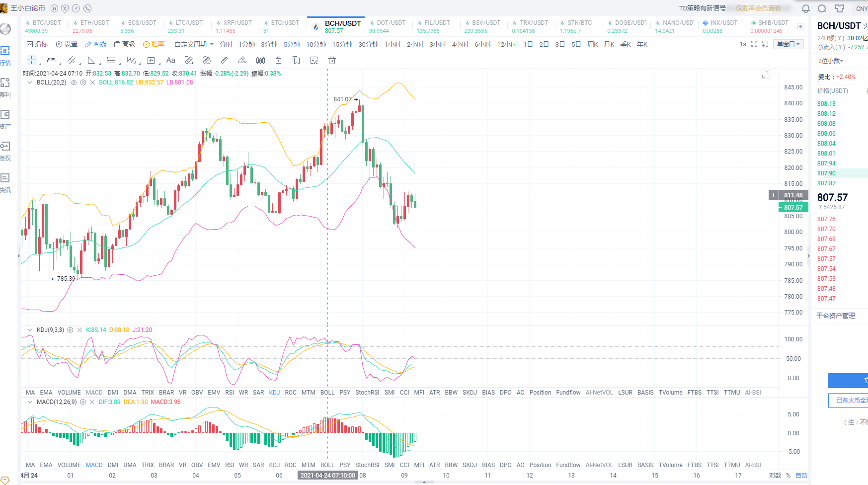Toggle BOLL indicator visibility eye

point(74,82)
